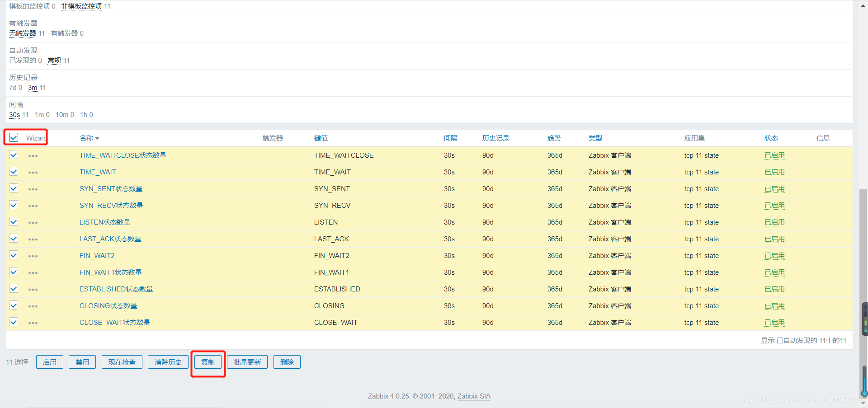The height and width of the screenshot is (408, 868).
Task: Sort items by 趋势 column
Action: pyautogui.click(x=554, y=138)
